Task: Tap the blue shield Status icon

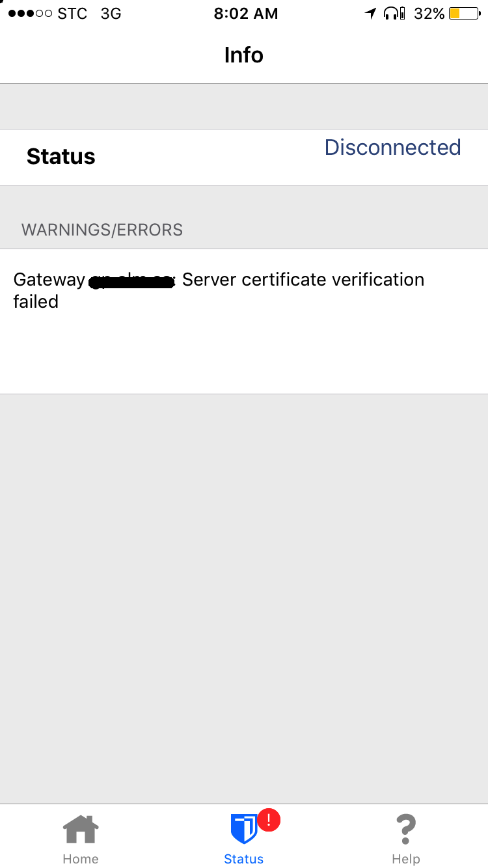Action: [x=244, y=830]
